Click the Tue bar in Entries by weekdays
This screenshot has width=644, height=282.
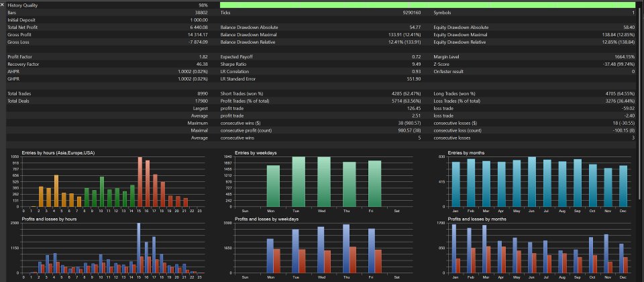[x=299, y=182]
